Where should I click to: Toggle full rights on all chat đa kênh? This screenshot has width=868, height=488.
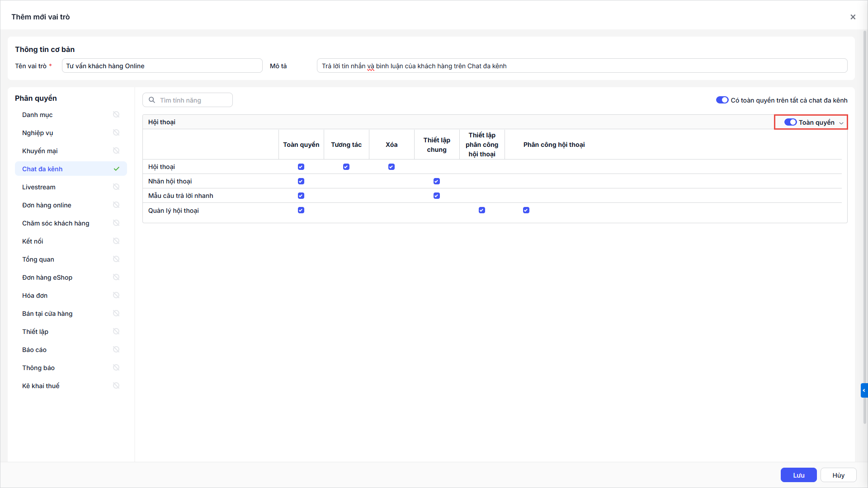tap(722, 100)
